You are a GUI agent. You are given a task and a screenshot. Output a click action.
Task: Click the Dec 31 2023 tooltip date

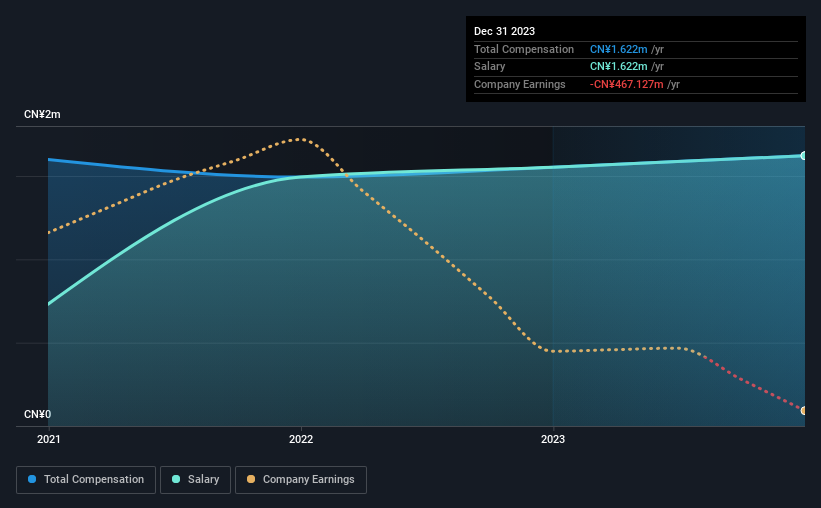tap(504, 31)
